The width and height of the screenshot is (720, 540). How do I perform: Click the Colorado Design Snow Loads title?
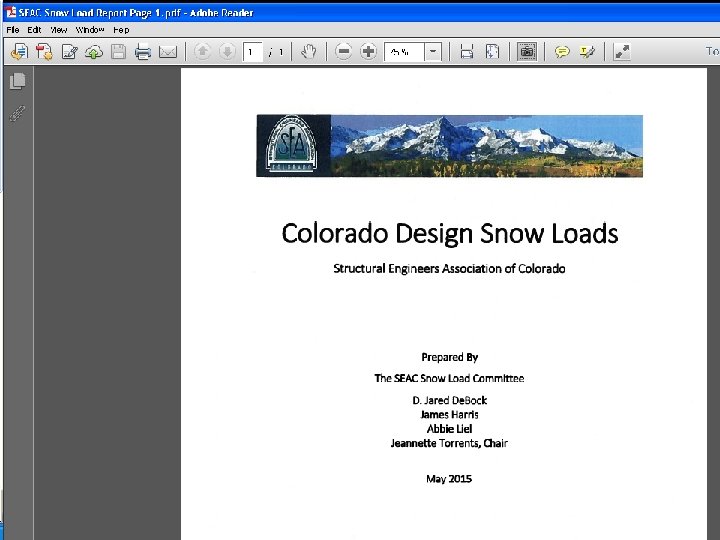[x=450, y=233]
